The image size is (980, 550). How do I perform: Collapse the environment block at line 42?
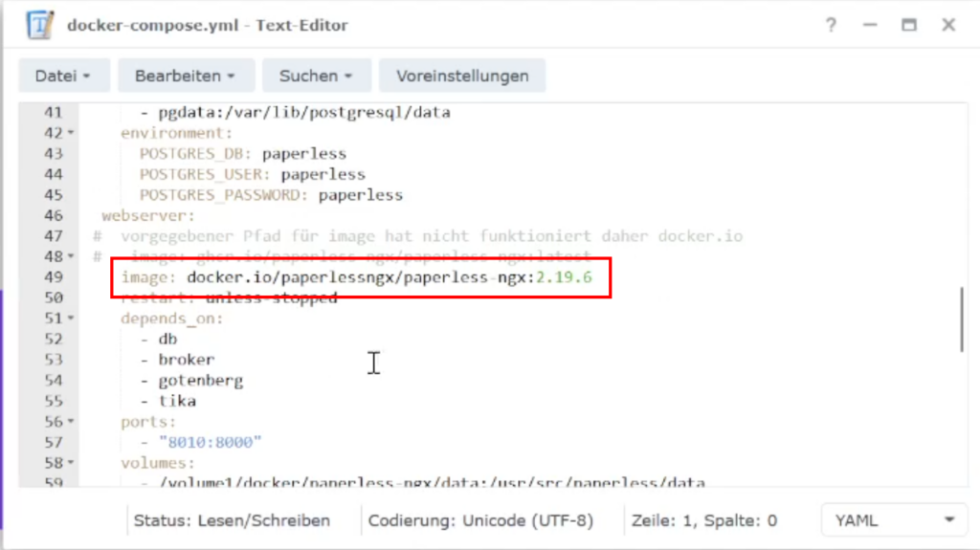tap(71, 133)
